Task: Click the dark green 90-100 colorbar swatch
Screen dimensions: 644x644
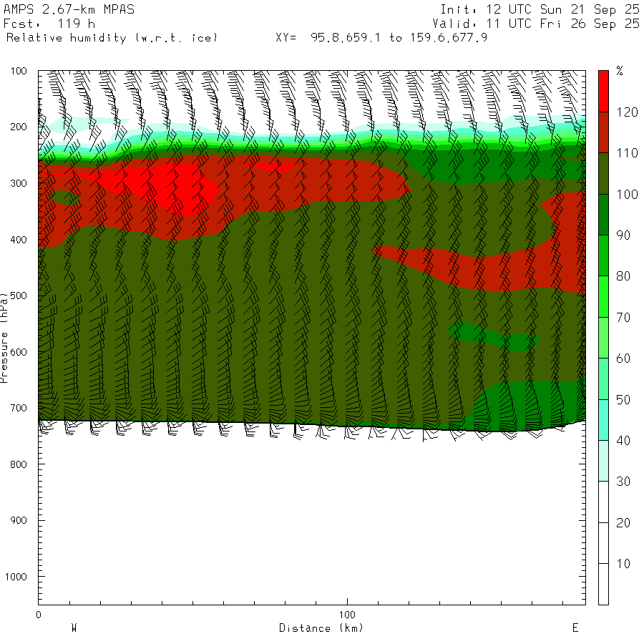Action: [x=603, y=215]
